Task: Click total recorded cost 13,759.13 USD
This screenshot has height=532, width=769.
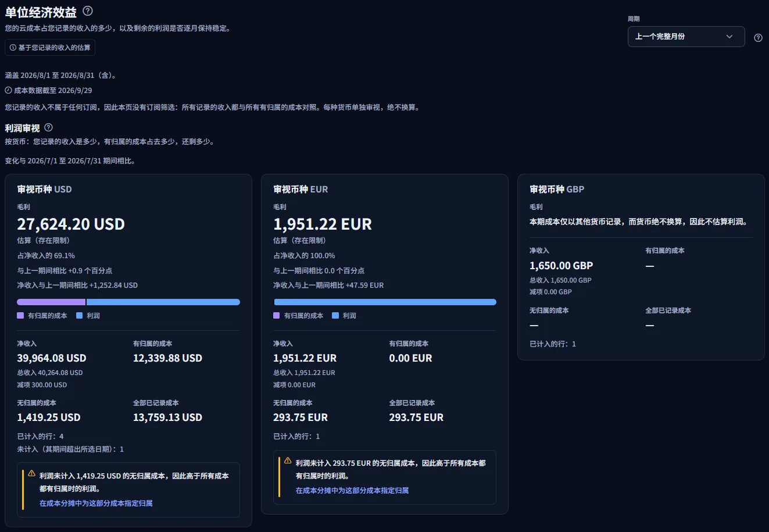Action: (167, 417)
